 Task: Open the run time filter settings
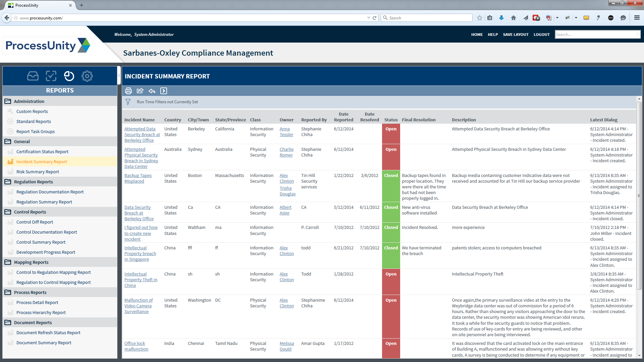(x=128, y=102)
